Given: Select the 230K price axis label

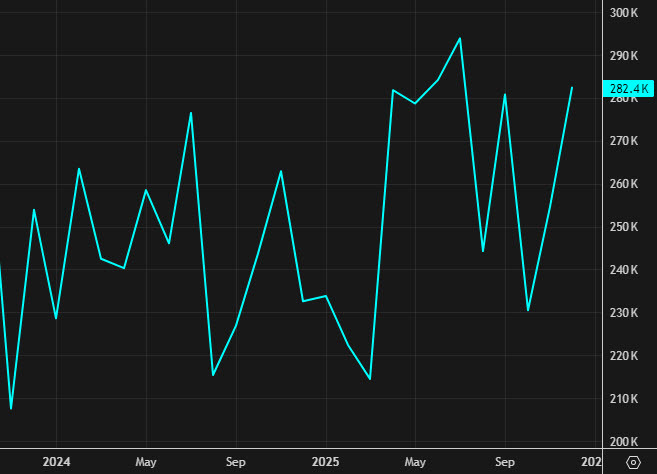Looking at the screenshot, I should 625,313.
